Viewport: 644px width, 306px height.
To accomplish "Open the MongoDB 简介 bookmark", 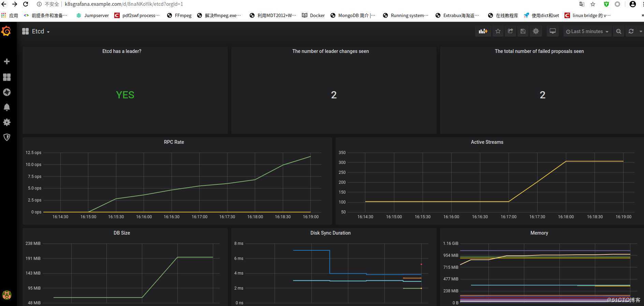I will [x=353, y=15].
